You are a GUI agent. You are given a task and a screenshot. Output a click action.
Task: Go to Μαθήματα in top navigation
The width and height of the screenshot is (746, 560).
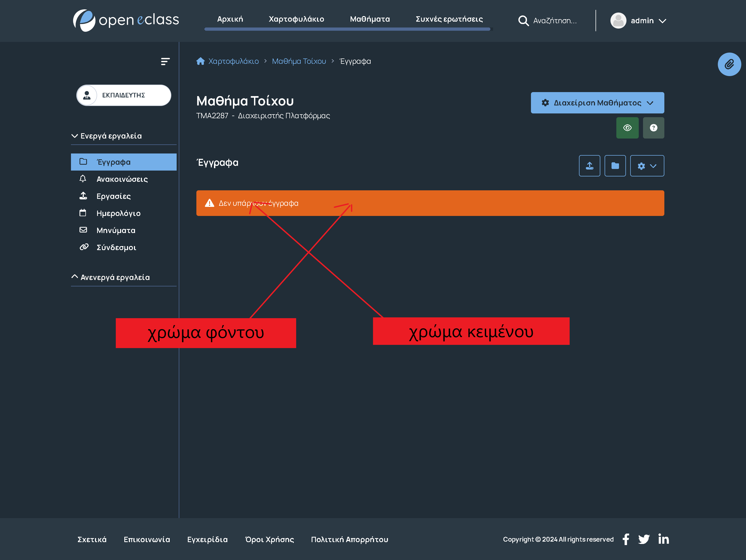click(x=369, y=19)
